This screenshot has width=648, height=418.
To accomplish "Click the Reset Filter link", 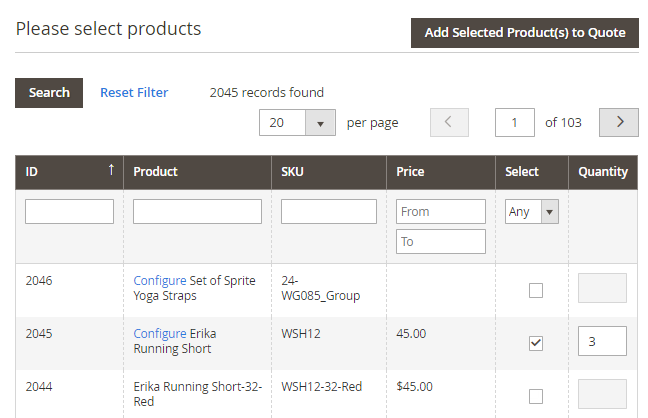I will tap(134, 93).
